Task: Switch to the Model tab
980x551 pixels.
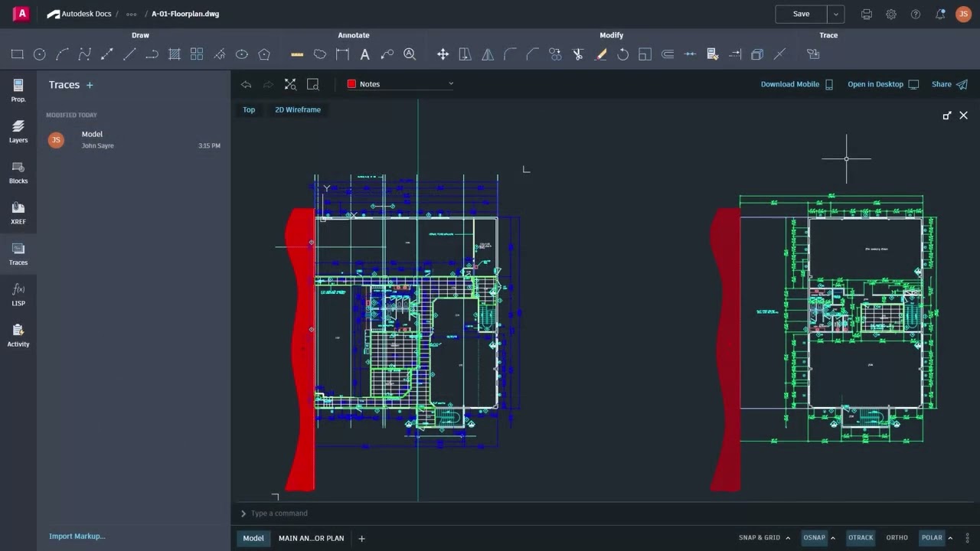Action: (253, 538)
